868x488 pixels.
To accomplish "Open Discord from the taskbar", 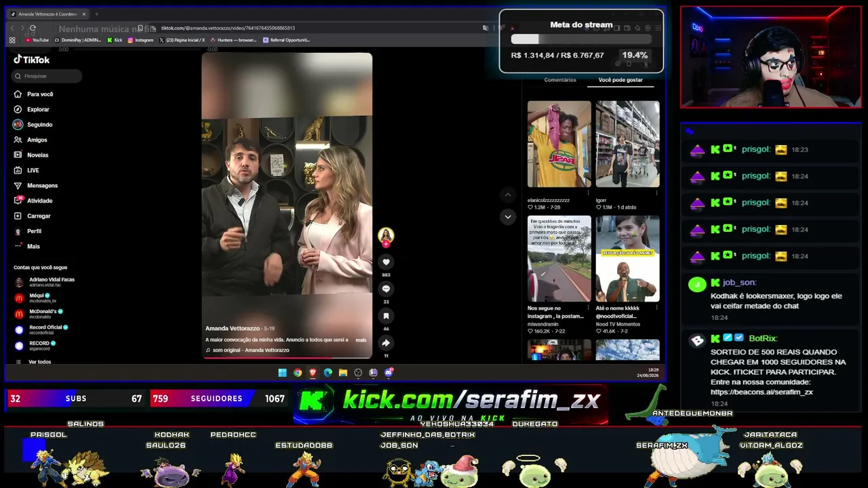I will 389,373.
